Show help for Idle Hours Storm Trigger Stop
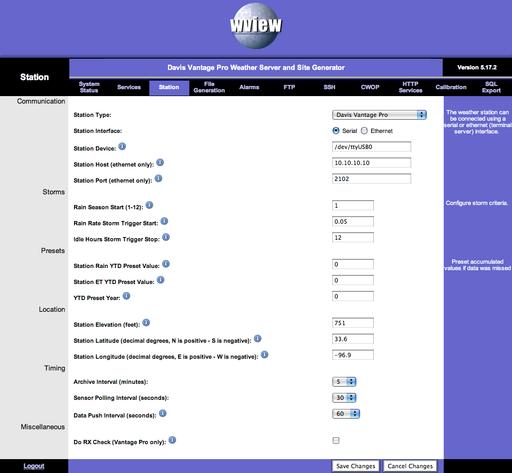This screenshot has height=473, width=512. [166, 237]
